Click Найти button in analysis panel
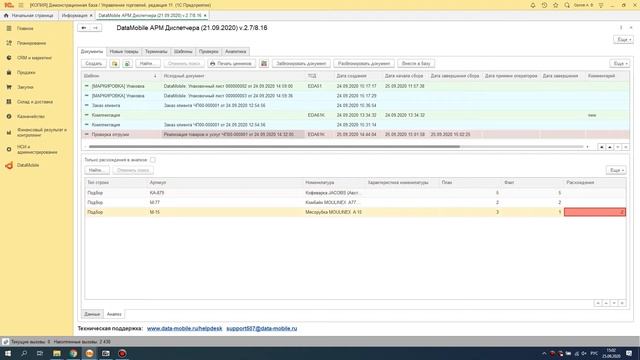640x360 pixels. point(97,170)
